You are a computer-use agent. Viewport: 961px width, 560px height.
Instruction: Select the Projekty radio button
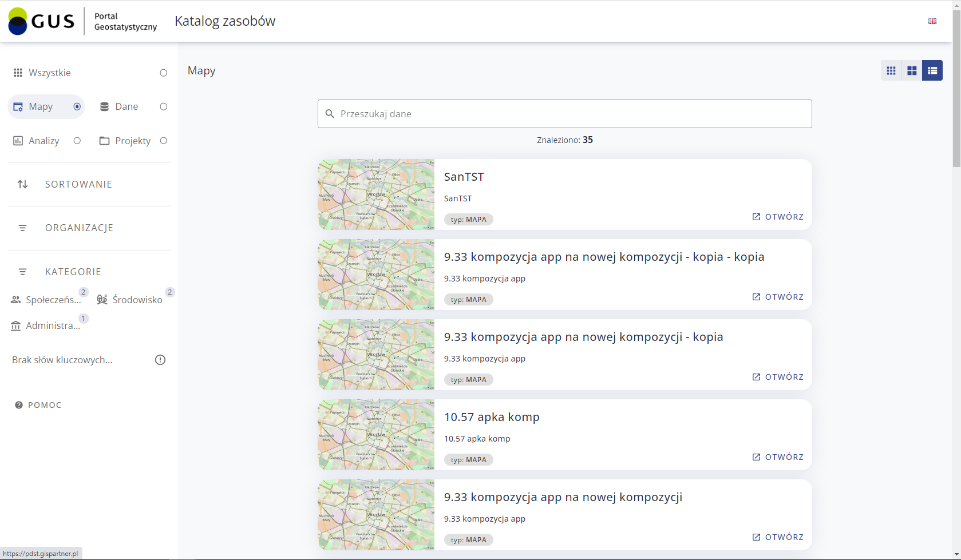[164, 141]
